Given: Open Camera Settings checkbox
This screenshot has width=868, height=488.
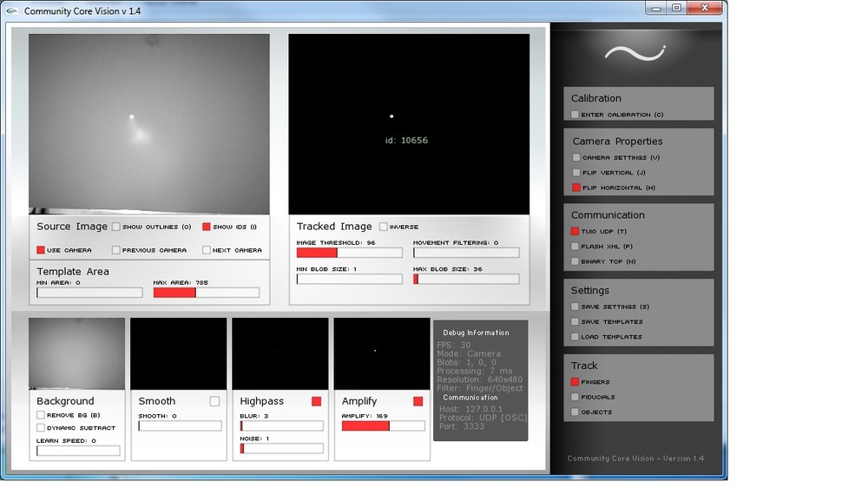Looking at the screenshot, I should pyautogui.click(x=576, y=157).
